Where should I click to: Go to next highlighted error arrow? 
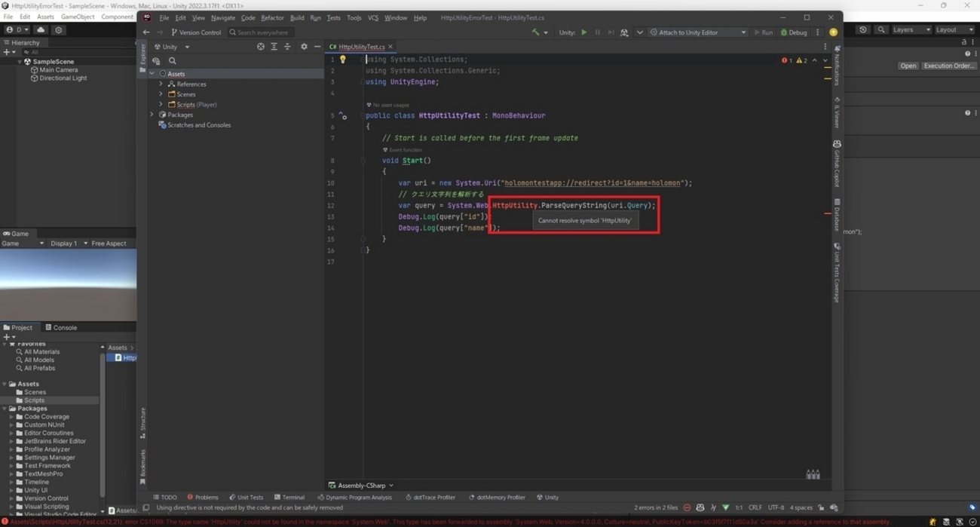825,60
